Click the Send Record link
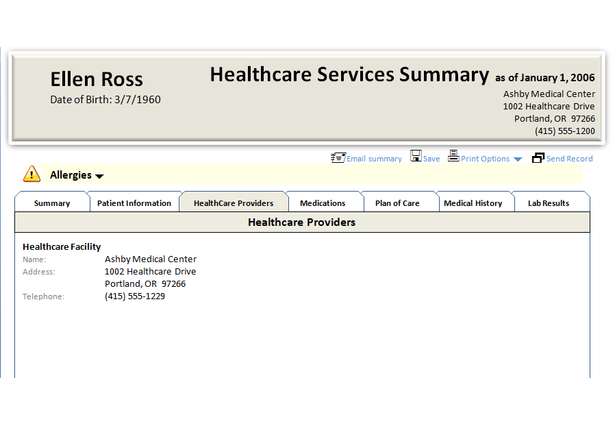615x424 pixels. pos(570,159)
